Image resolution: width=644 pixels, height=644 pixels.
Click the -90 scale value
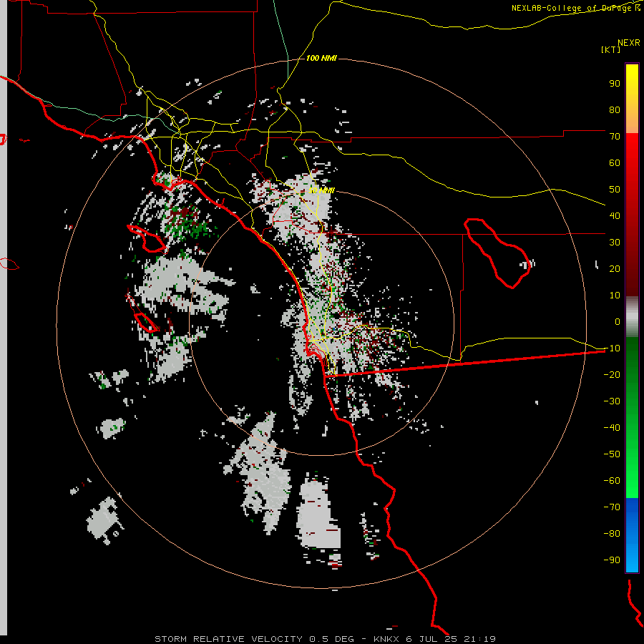tap(612, 560)
